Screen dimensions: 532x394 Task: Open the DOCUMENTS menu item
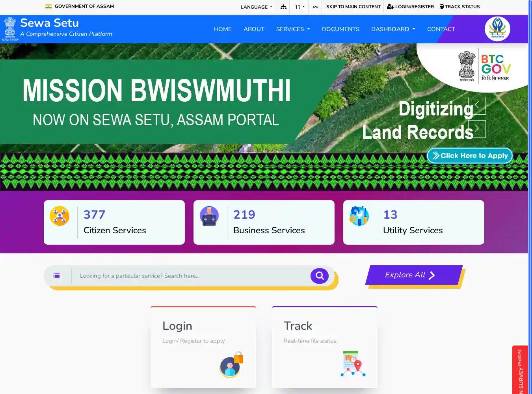click(340, 29)
